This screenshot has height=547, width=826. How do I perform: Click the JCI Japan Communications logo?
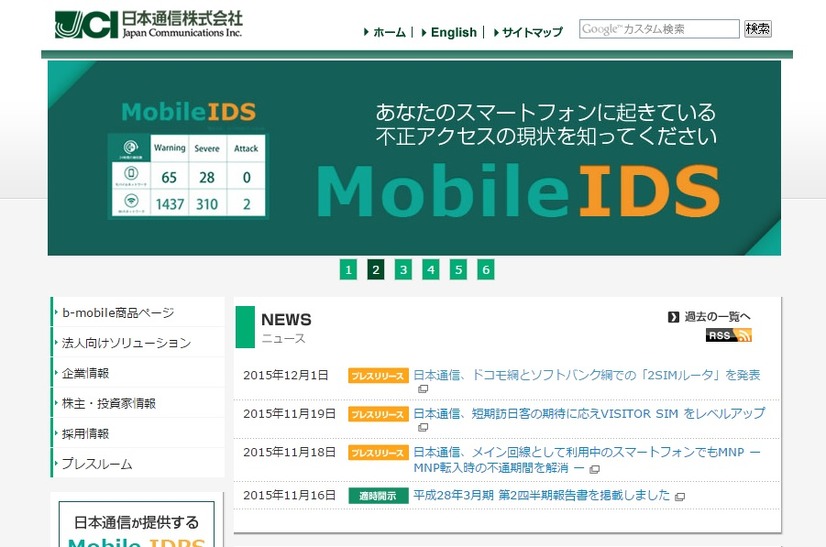coord(149,24)
